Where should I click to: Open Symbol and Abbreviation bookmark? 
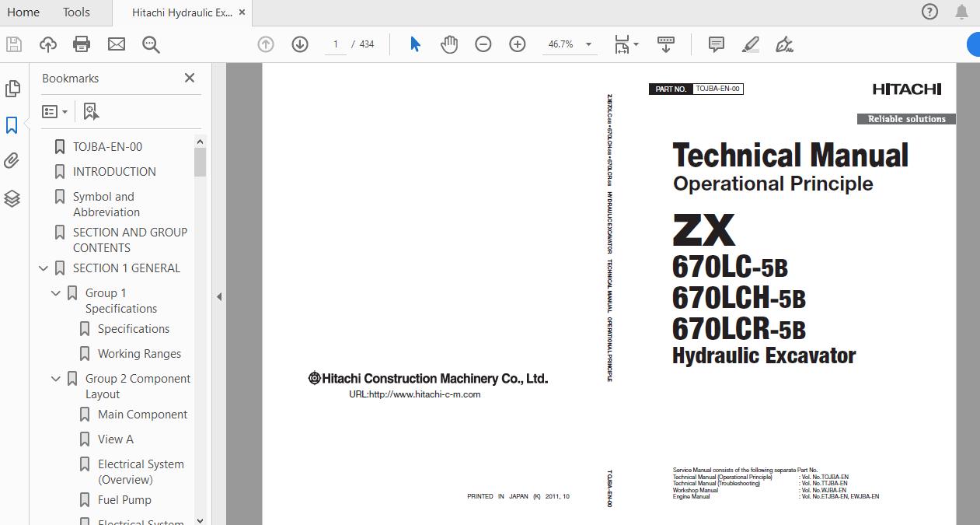(x=106, y=205)
